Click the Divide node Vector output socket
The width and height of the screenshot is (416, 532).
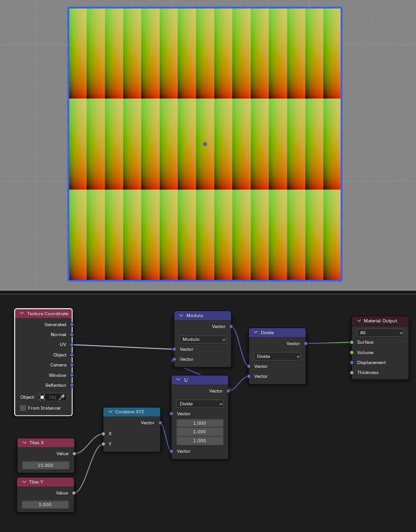pos(306,343)
